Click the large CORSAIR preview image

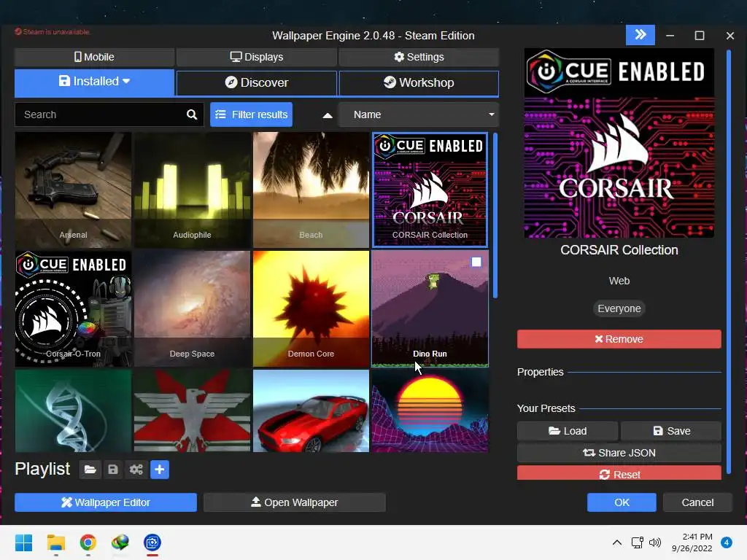pyautogui.click(x=619, y=143)
